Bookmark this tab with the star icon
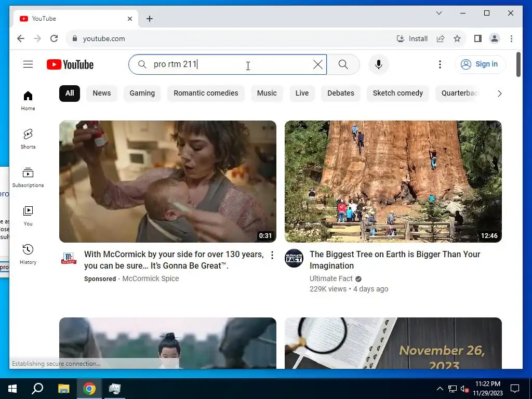The image size is (532, 399). pos(457,38)
